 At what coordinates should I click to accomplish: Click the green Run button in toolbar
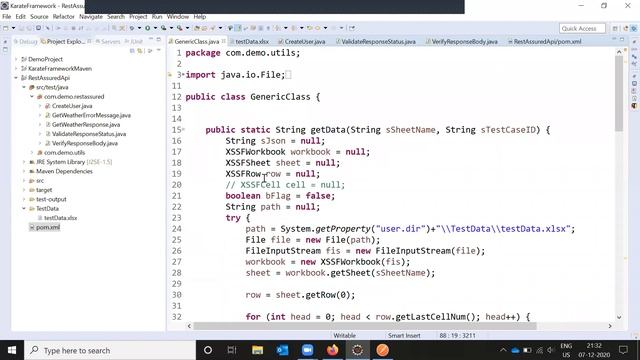[147, 28]
